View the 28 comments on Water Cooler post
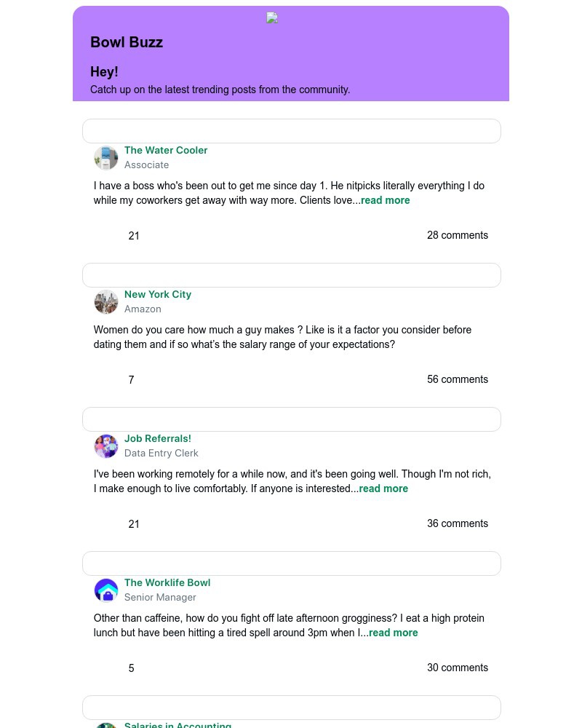Viewport: 582px width, 728px height. [458, 236]
